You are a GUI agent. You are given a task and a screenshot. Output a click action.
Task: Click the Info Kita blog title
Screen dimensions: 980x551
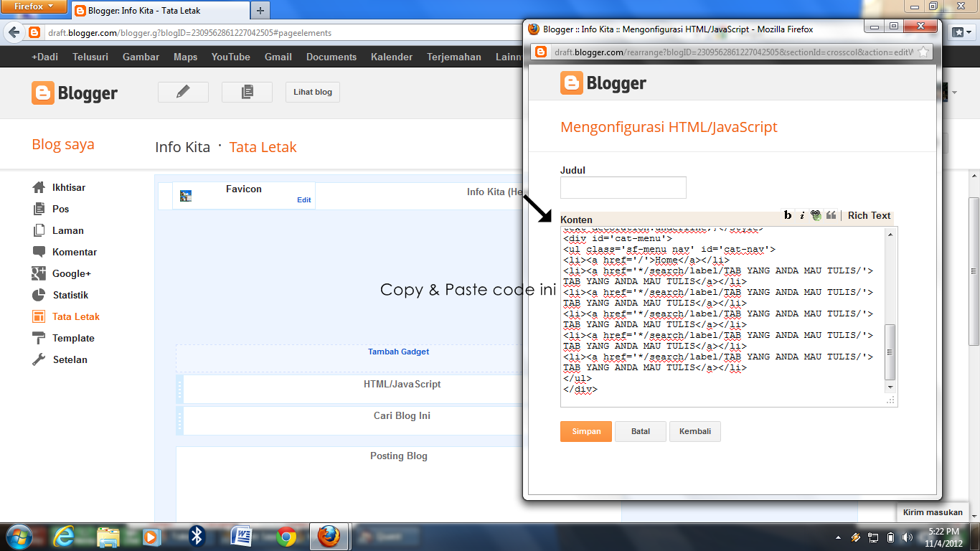click(183, 147)
